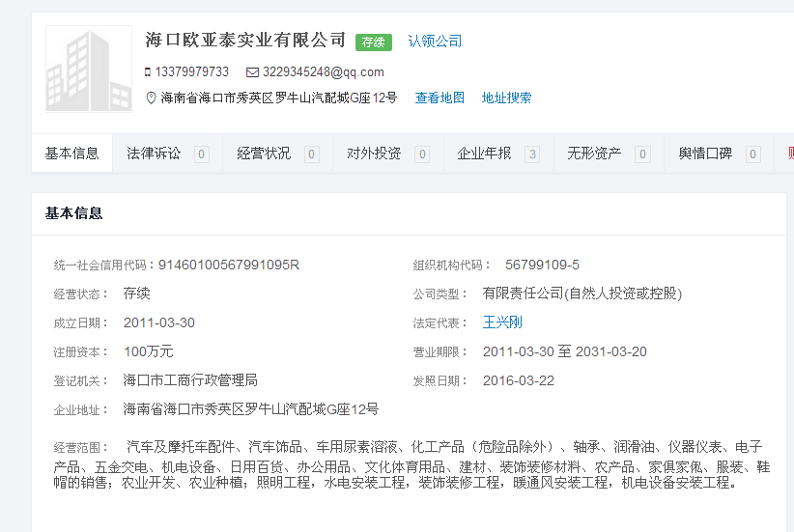794x532 pixels.
Task: Open the 查看地图 map link
Action: click(440, 98)
